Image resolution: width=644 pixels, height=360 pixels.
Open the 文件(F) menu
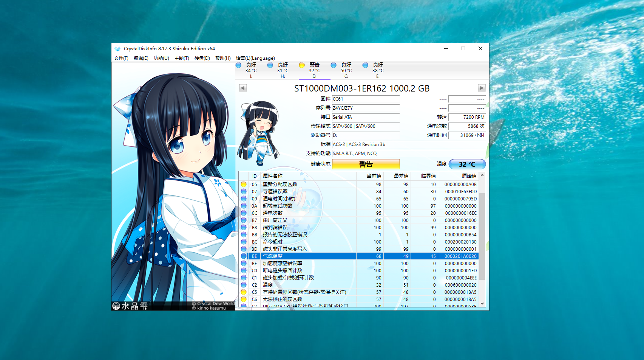[121, 58]
